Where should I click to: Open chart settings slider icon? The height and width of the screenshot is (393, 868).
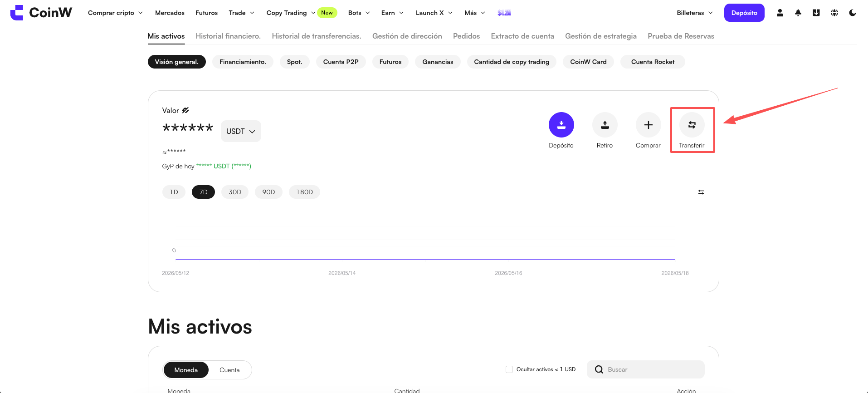701,192
